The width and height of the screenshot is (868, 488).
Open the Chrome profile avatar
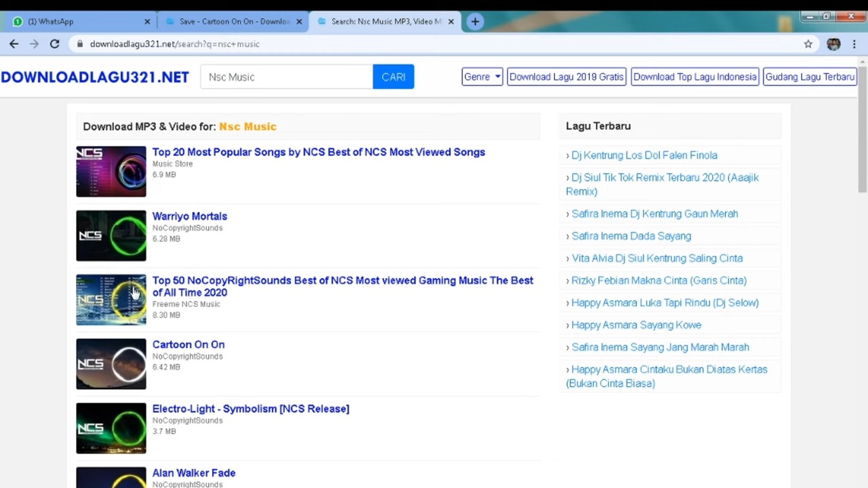tap(833, 44)
